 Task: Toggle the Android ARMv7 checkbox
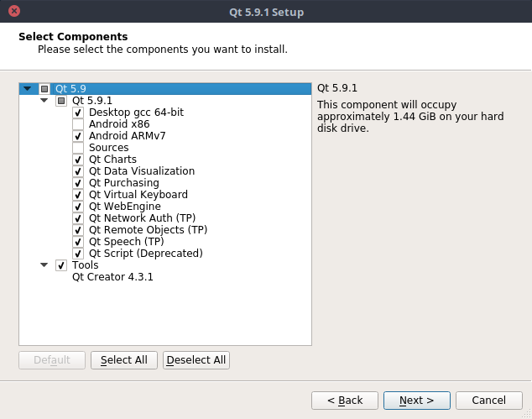[x=78, y=136]
